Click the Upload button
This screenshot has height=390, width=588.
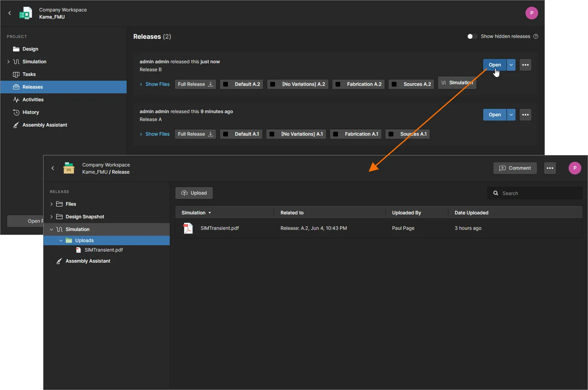194,193
